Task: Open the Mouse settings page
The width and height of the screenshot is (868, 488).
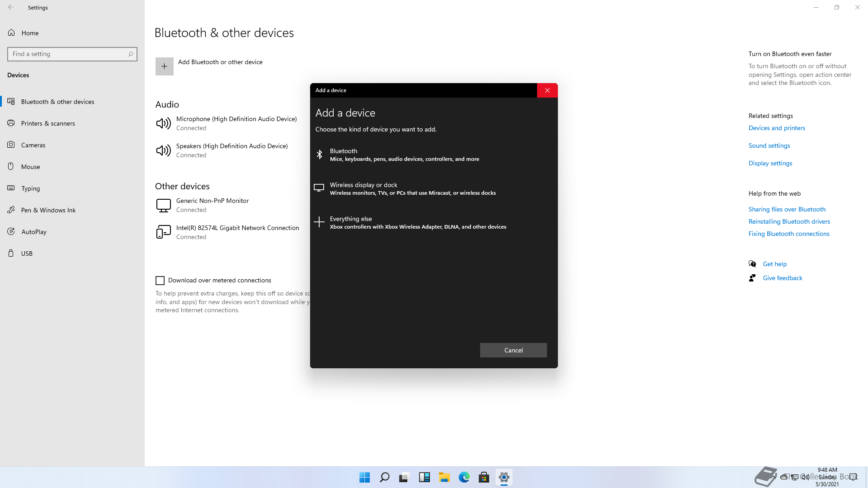Action: [x=31, y=167]
